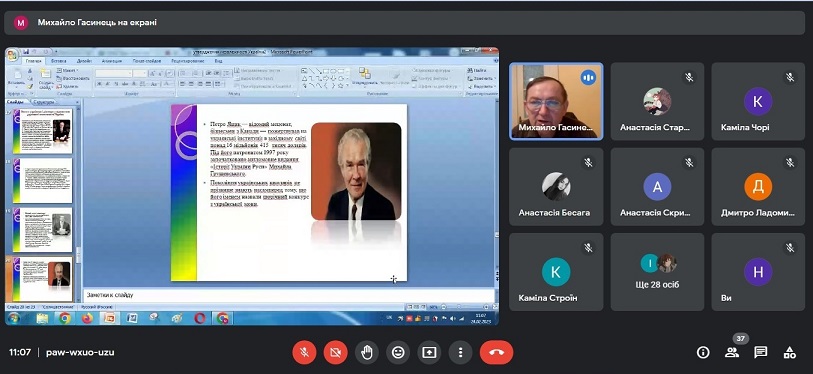Expand the Ще 28 осіб tile
The width and height of the screenshot is (813, 374).
657,272
